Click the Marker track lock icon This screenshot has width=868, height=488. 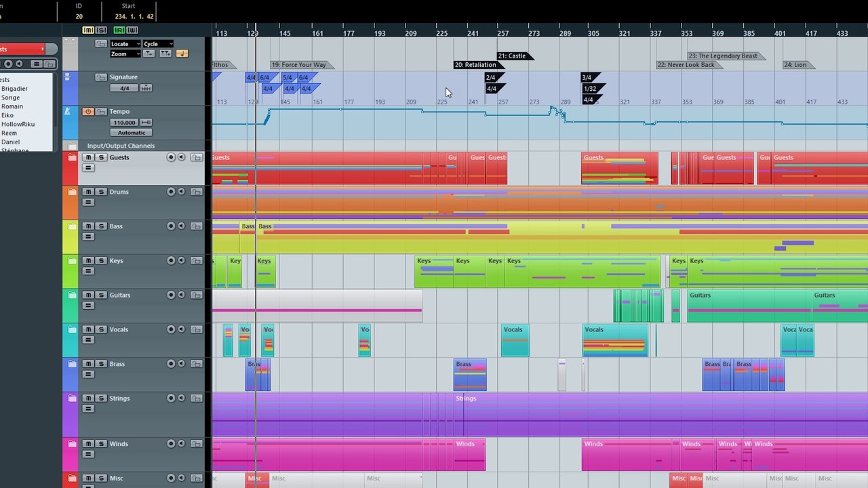coord(100,43)
